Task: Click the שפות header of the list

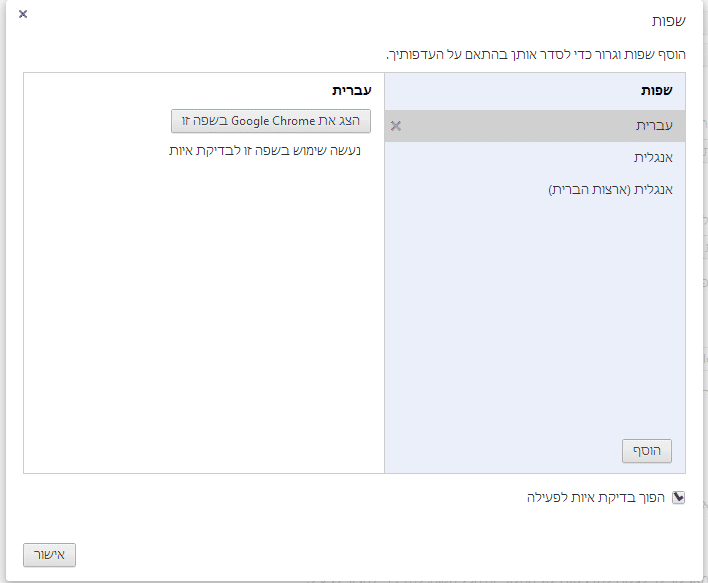Action: pos(657,90)
